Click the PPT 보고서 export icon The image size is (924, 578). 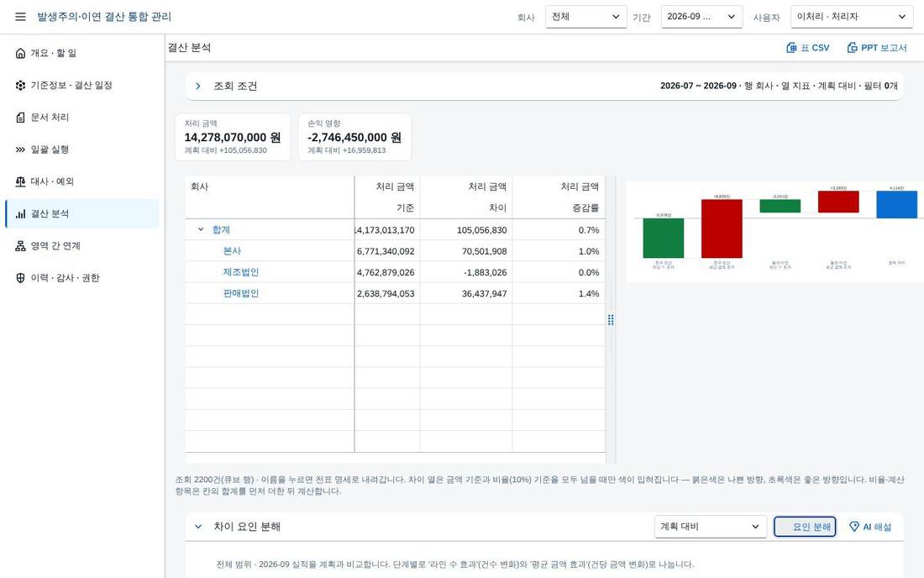point(852,48)
